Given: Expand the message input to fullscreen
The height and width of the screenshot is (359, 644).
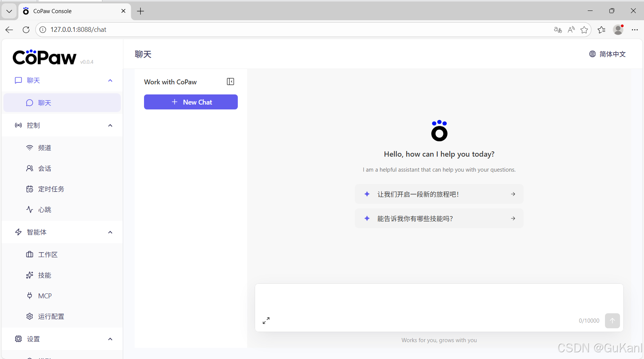Looking at the screenshot, I should [x=266, y=320].
